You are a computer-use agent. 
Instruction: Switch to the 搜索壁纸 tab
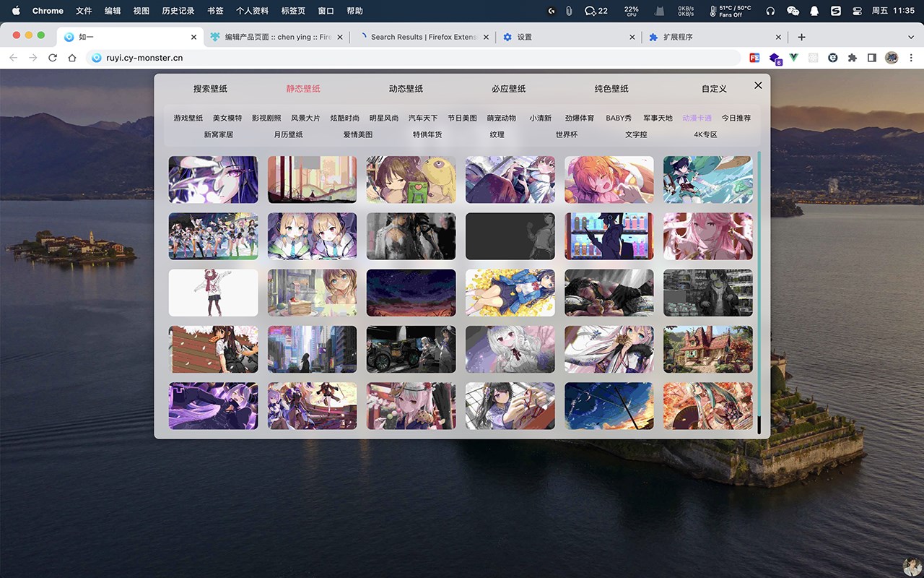click(x=210, y=89)
